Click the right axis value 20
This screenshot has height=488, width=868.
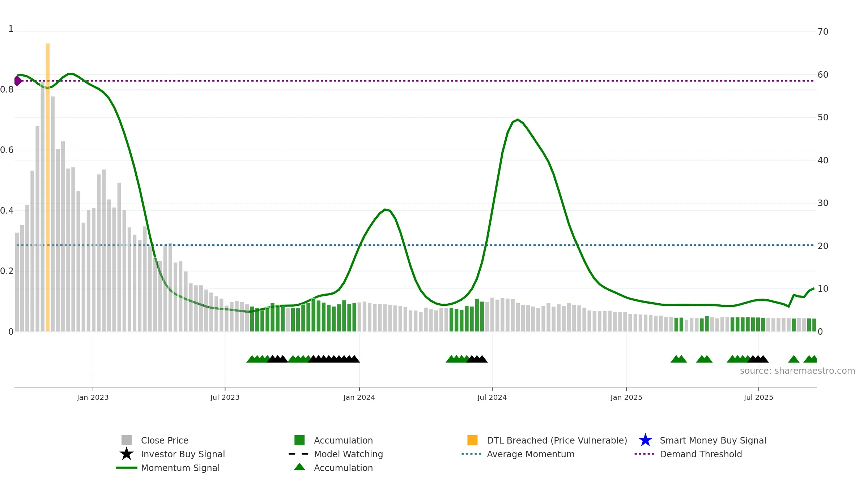click(x=823, y=246)
